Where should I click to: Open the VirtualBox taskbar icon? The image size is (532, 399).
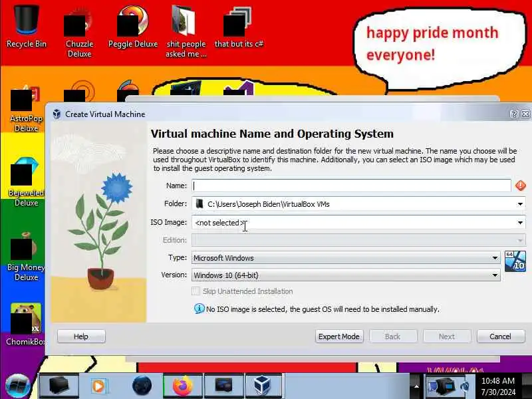click(263, 386)
